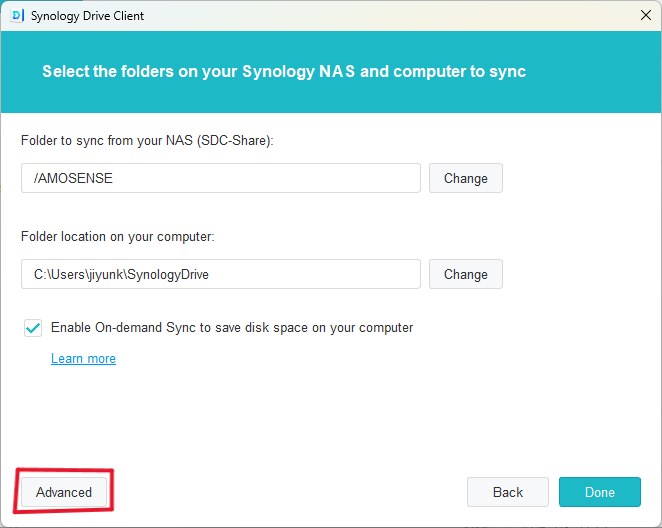Click the 'SDC-Share' text in the NAS label
Image resolution: width=662 pixels, height=528 pixels.
point(234,141)
